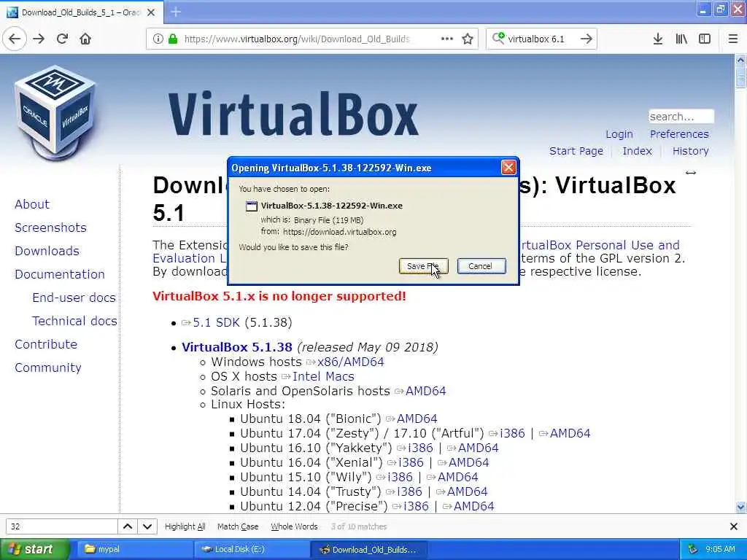The image size is (747, 560).
Task: Open Community sidebar link
Action: tap(48, 367)
